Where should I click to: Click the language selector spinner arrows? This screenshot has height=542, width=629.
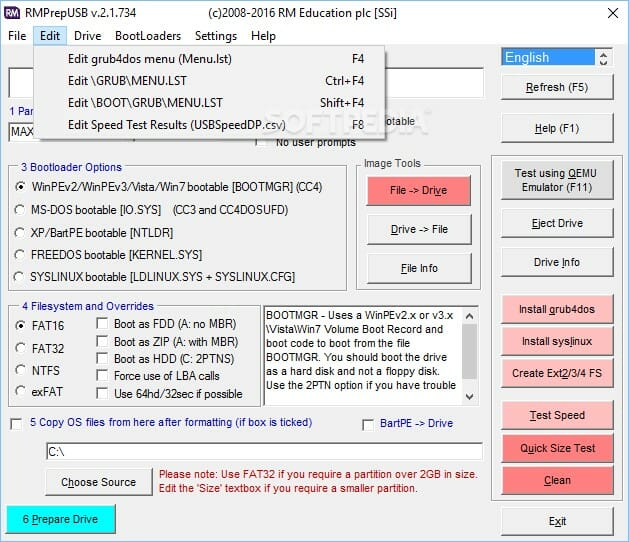603,57
